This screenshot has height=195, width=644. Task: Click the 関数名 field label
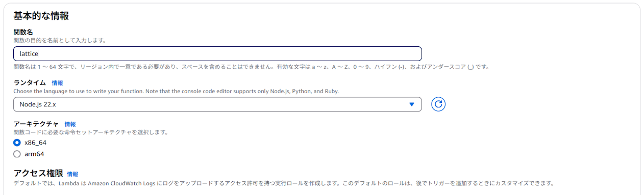click(23, 32)
